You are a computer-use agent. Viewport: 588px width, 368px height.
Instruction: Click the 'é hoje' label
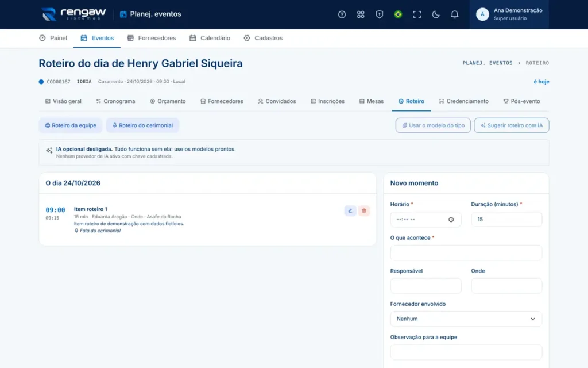[x=541, y=82]
